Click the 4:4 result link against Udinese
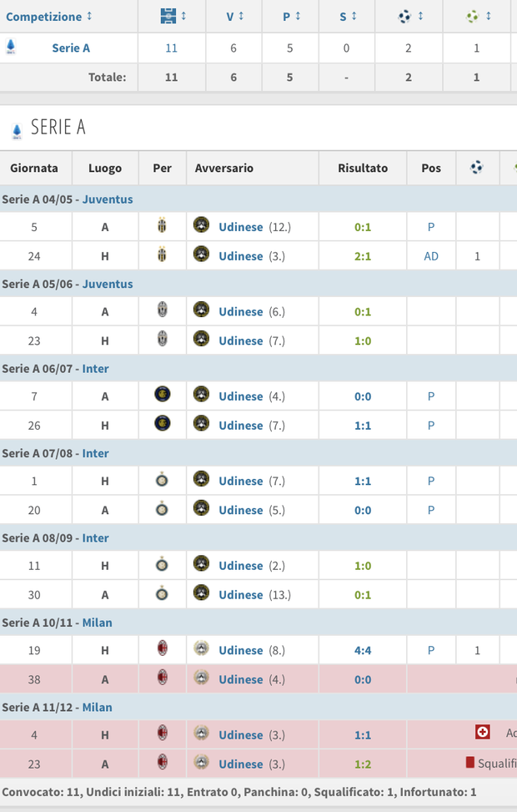This screenshot has width=517, height=812. click(363, 650)
